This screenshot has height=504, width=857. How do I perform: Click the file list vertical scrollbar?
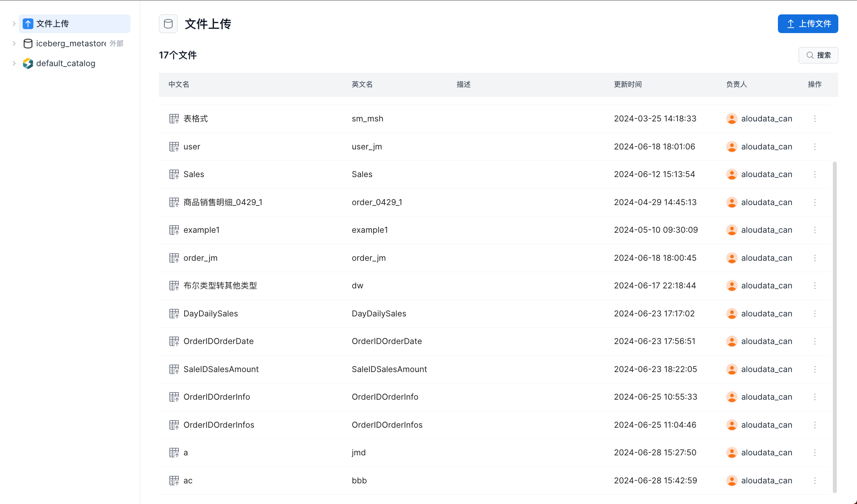pyautogui.click(x=834, y=327)
